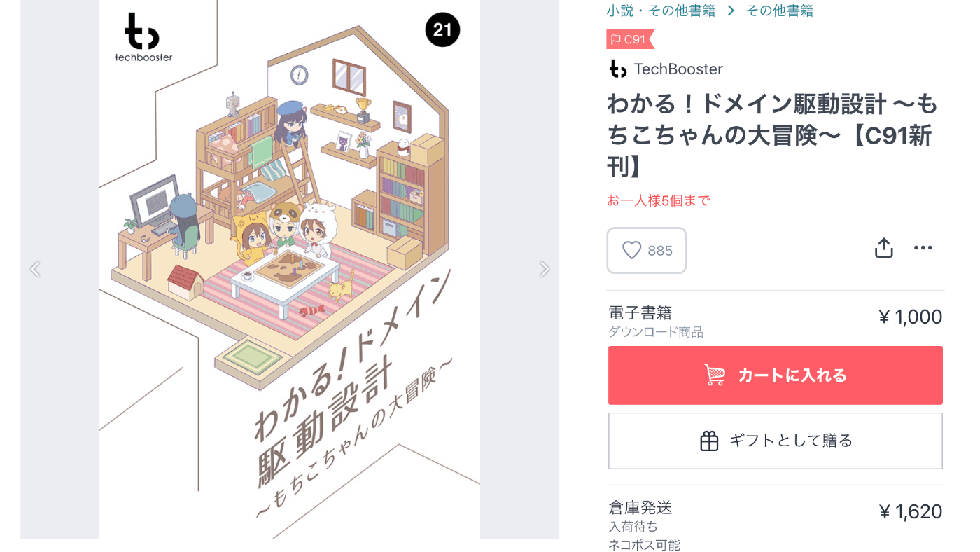The width and height of the screenshot is (980, 552).
Task: Like the item with the heart icon
Action: click(x=646, y=250)
